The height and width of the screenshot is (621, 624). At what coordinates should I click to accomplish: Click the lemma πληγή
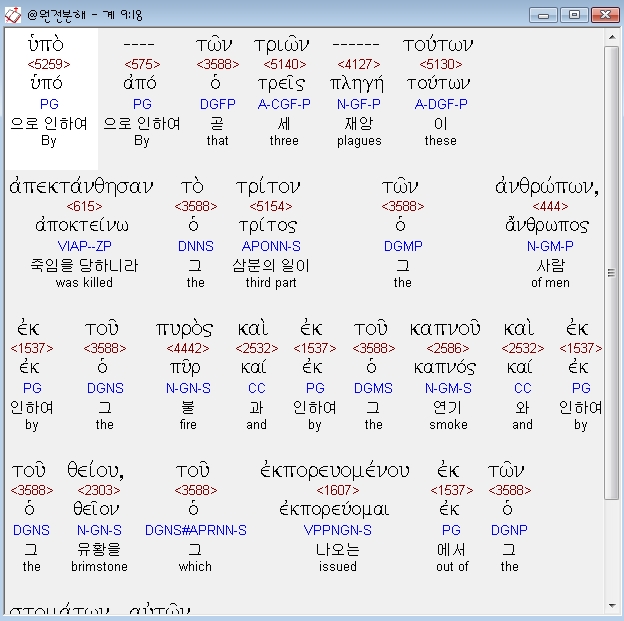click(x=357, y=84)
